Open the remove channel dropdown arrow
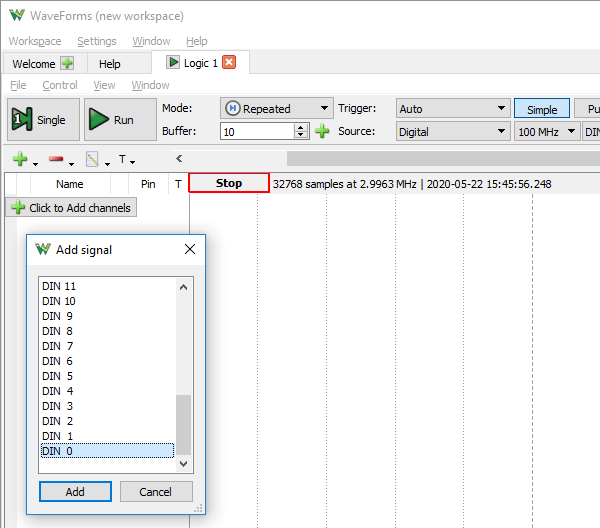 click(x=72, y=164)
